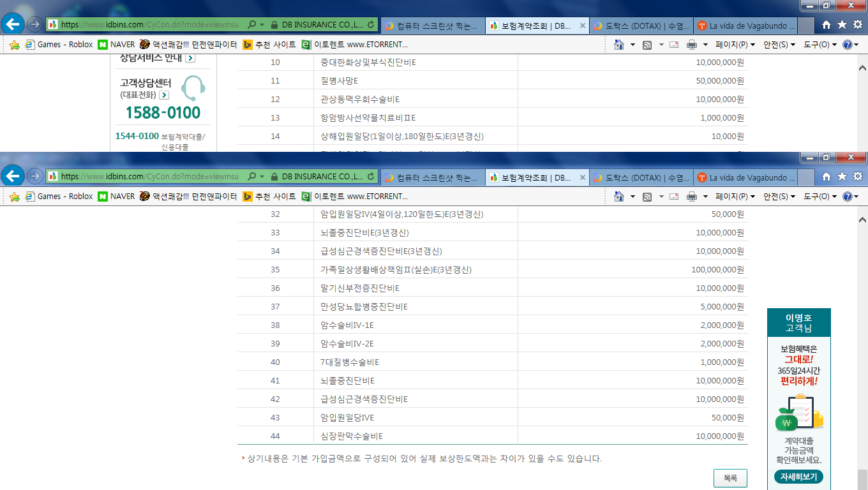868x490 pixels.
Task: Expand the home dropdown arrow in the top window
Action: coord(632,45)
